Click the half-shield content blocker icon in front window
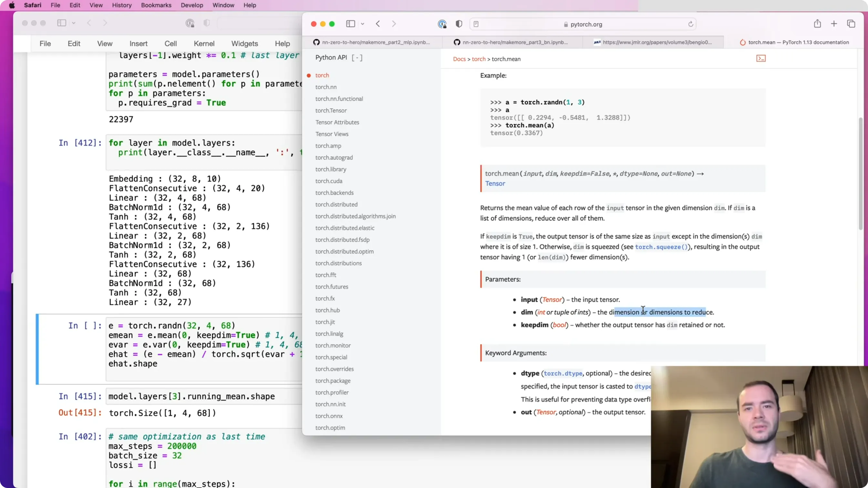Image resolution: width=868 pixels, height=488 pixels. (x=459, y=24)
